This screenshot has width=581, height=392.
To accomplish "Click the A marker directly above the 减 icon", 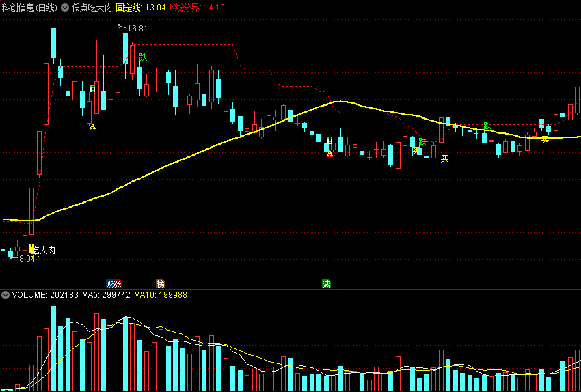I will tap(329, 153).
